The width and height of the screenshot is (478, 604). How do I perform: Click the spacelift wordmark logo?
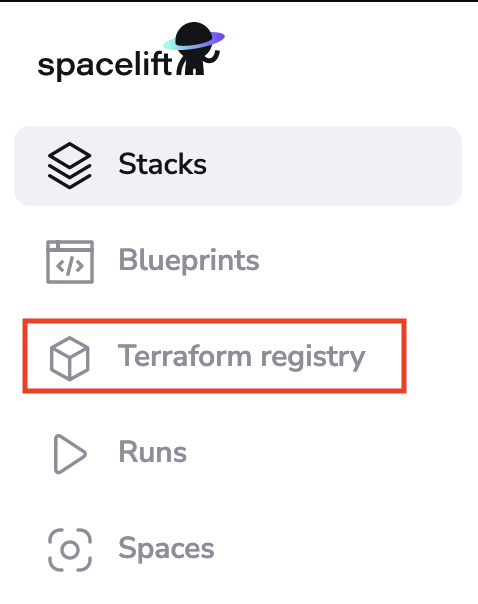coord(105,65)
